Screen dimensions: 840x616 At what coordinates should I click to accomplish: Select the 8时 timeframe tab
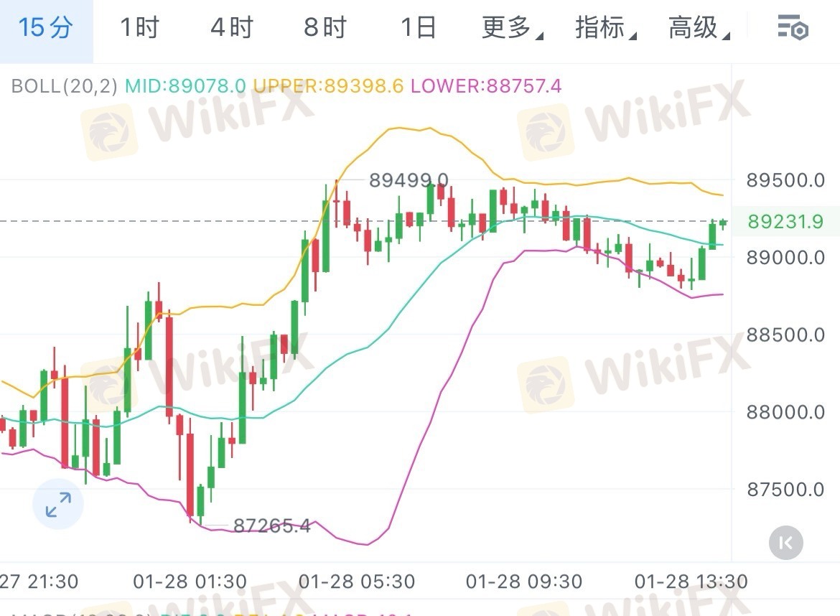click(325, 29)
